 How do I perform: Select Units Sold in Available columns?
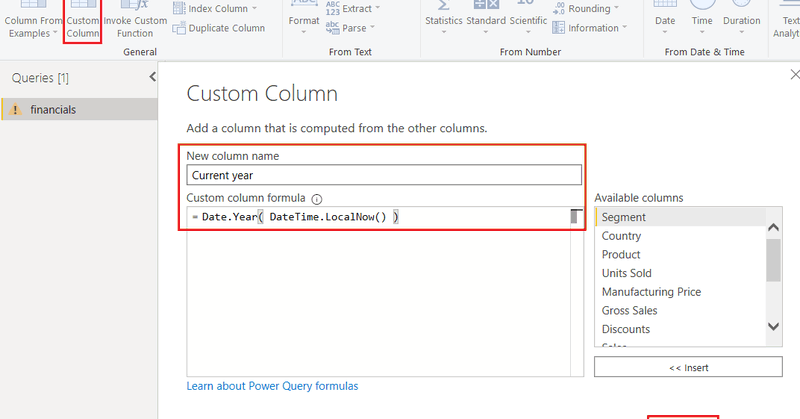(x=681, y=273)
